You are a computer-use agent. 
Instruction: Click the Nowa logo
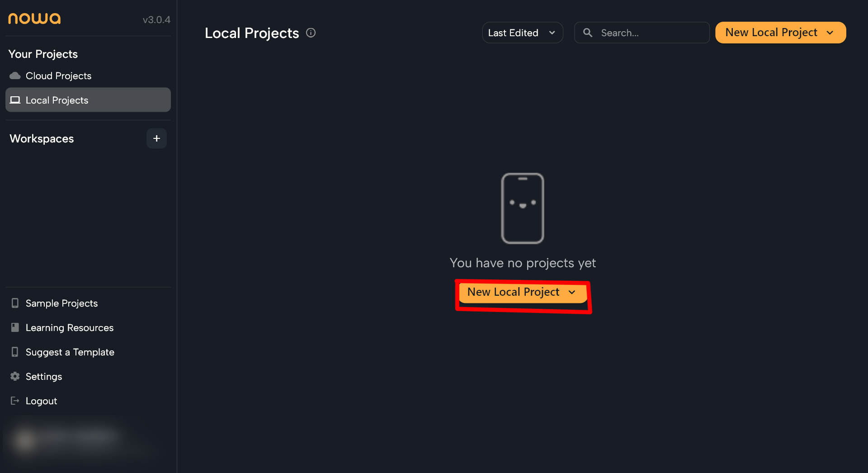click(x=34, y=19)
